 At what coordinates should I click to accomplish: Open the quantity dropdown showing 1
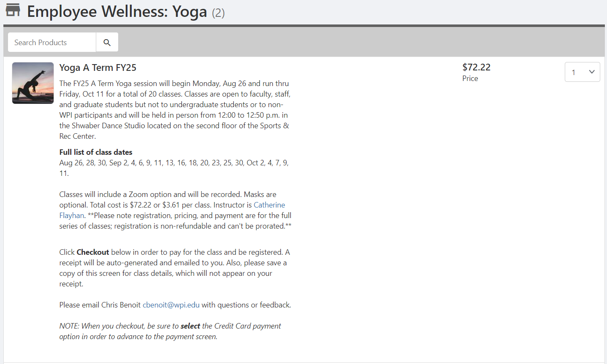point(582,72)
